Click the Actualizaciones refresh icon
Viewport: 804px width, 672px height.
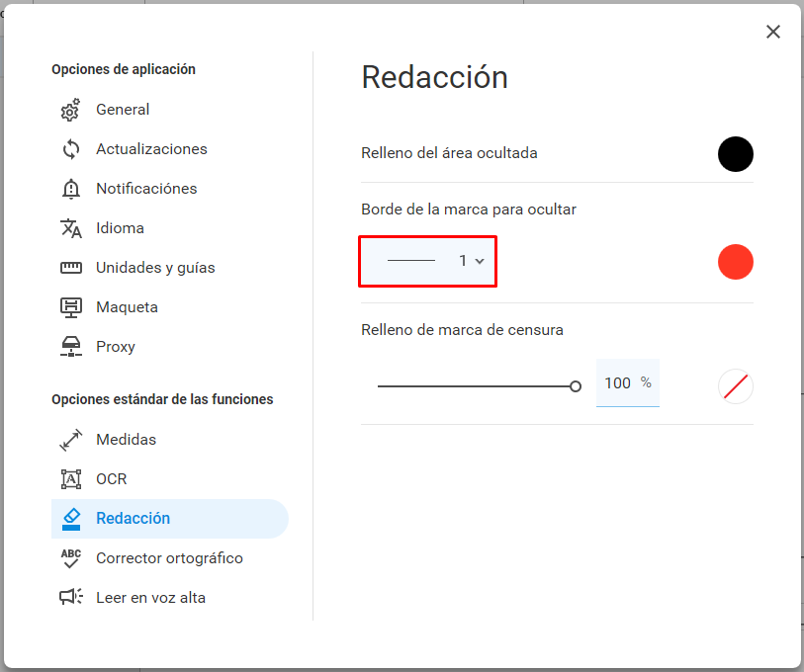point(71,149)
